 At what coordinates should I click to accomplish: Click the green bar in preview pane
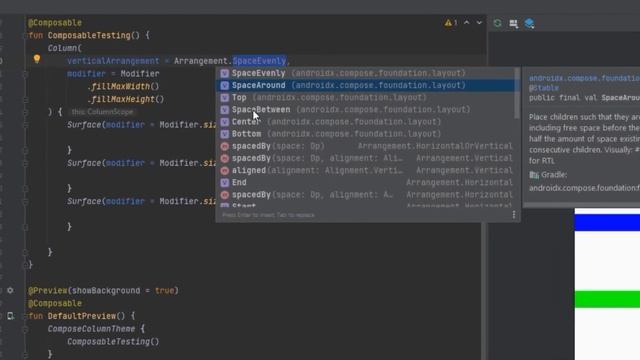(607, 299)
